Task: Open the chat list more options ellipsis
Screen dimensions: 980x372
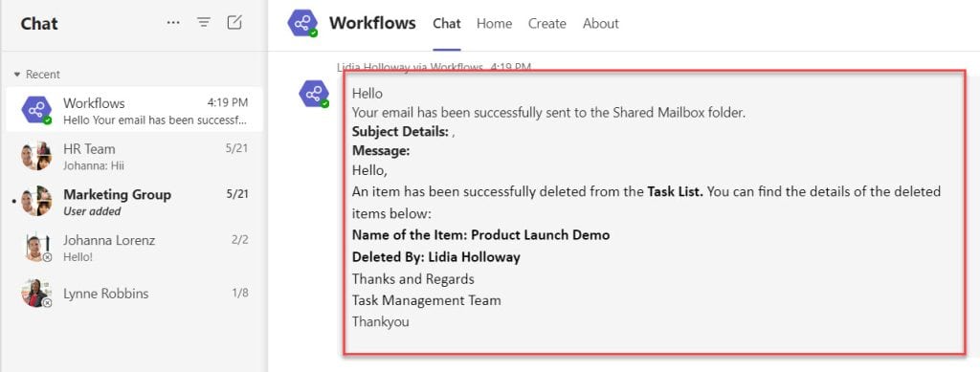Action: [x=173, y=23]
